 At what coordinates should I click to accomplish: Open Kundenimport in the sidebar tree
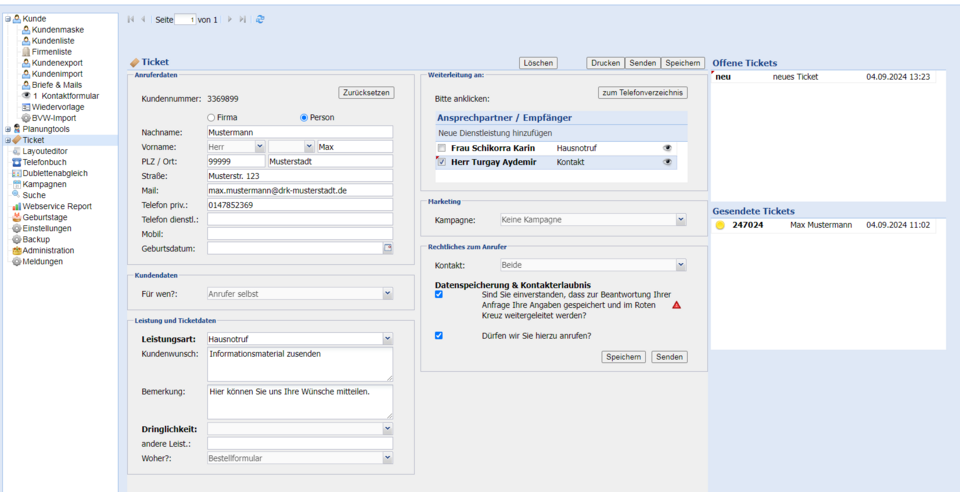57,73
